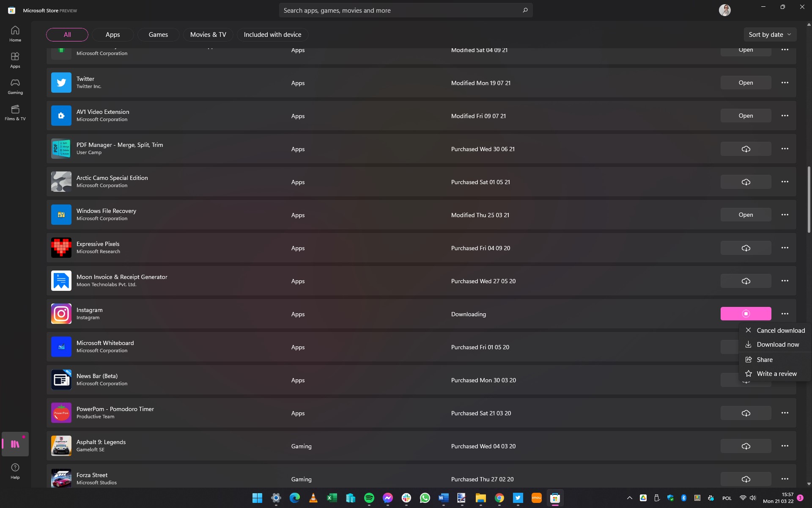Expand the Sort by date dropdown

pyautogui.click(x=770, y=35)
